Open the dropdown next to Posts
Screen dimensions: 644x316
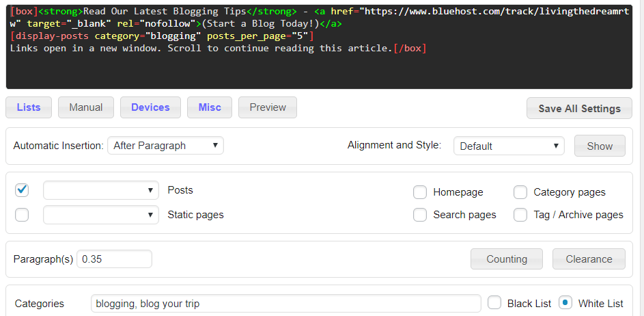pos(101,190)
